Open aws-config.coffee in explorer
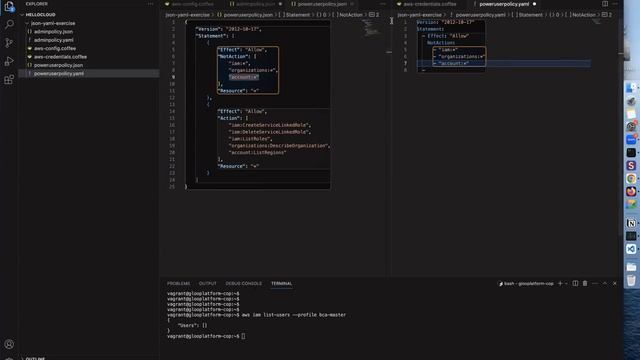640x360 pixels. coord(55,48)
